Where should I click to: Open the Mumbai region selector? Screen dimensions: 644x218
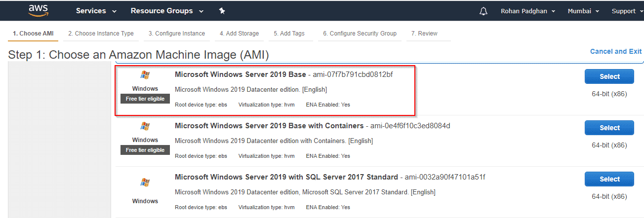[583, 11]
